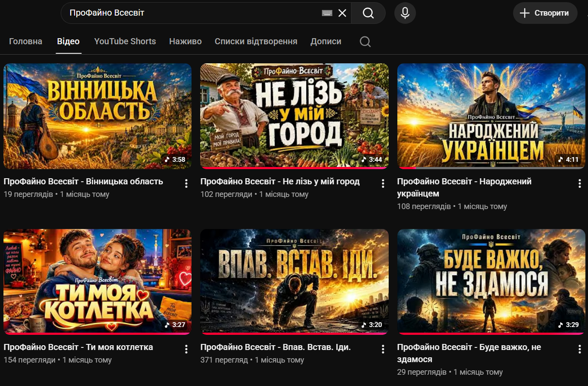This screenshot has width=588, height=386.
Task: Open title link ПроФайно Всесвіт - Не лізь у мій город
Action: (280, 181)
